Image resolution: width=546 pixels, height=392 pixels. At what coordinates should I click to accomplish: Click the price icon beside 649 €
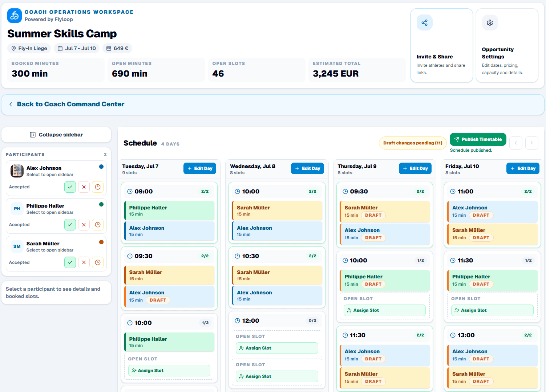[x=109, y=48]
